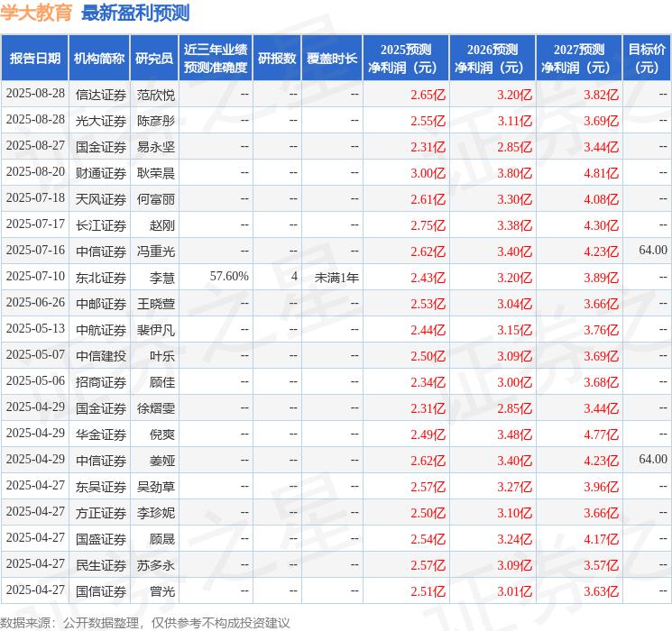Click 4.17亿 in the 国盛证券 row
This screenshot has width=672, height=631.
tap(601, 539)
